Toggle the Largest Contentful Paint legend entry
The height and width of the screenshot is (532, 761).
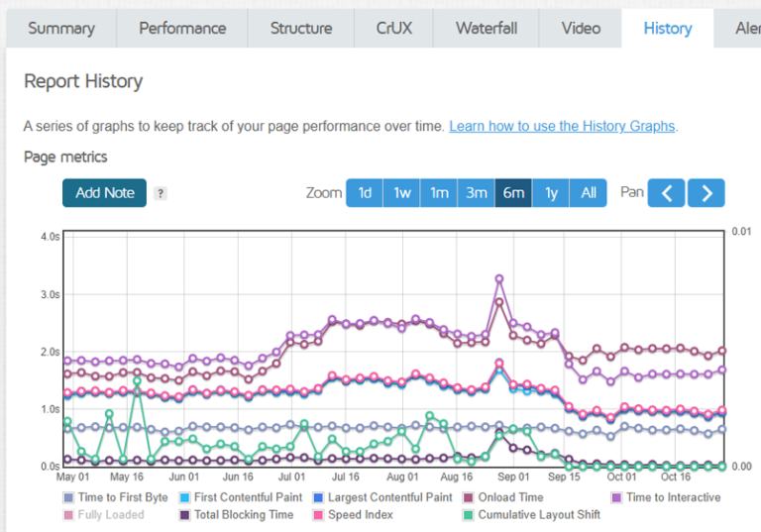pyautogui.click(x=382, y=497)
